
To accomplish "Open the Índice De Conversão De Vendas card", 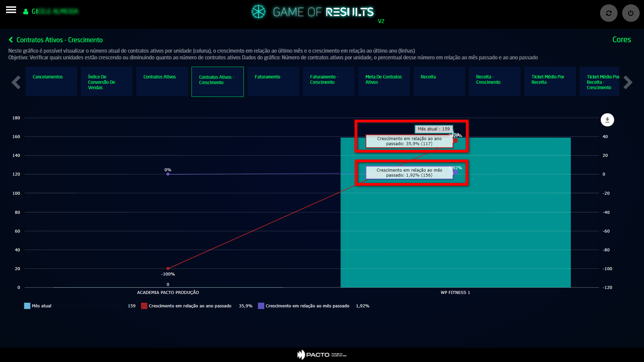I will tap(106, 81).
